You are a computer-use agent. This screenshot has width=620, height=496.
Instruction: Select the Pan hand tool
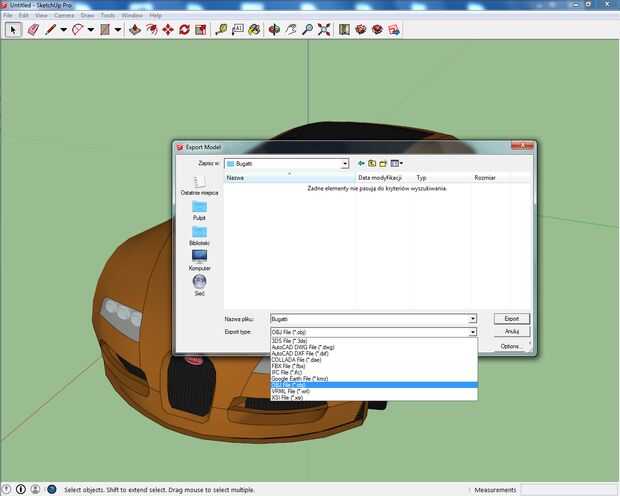pos(291,30)
